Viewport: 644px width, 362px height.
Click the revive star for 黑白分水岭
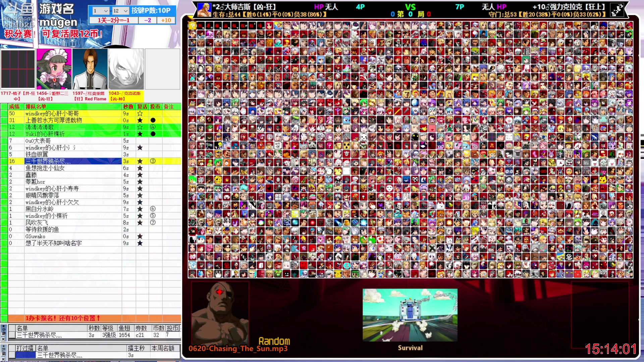coord(140,209)
